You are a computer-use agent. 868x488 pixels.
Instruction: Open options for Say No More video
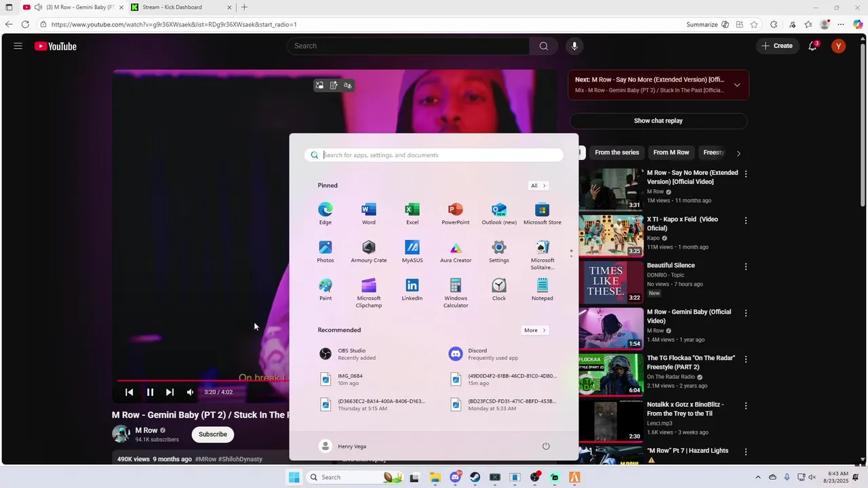coord(746,174)
